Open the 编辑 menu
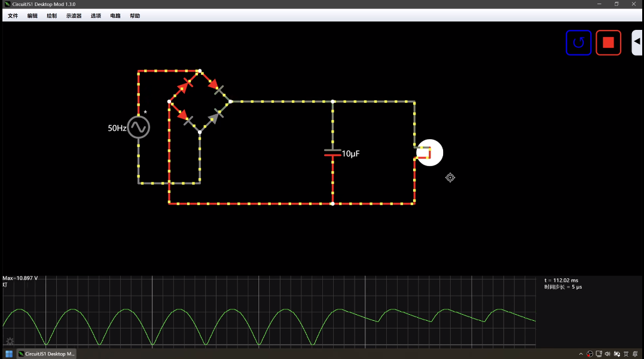 coord(32,16)
